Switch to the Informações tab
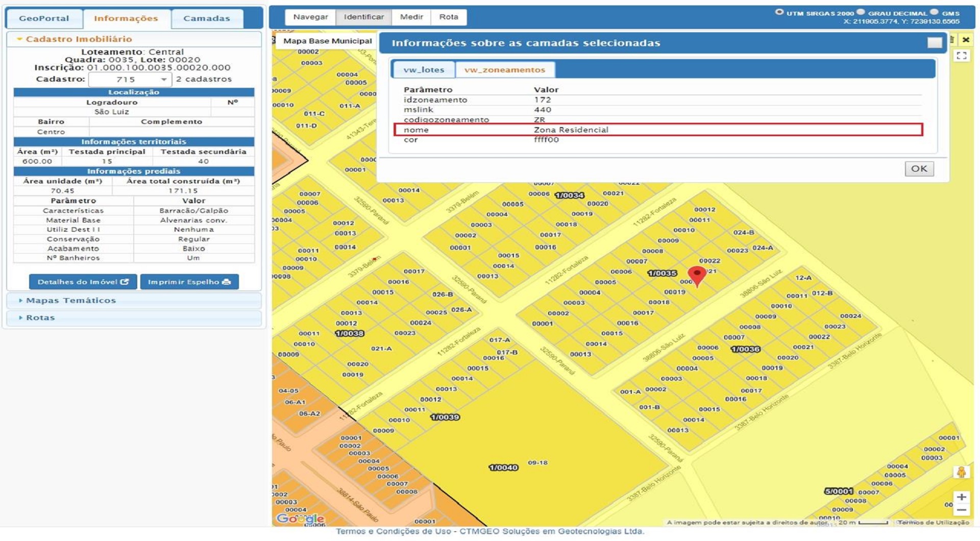The image size is (980, 541). point(126,18)
